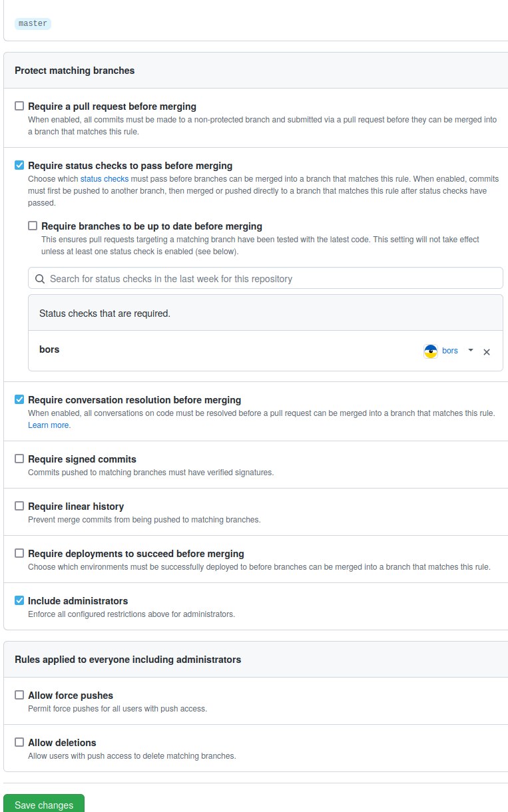508x812 pixels.
Task: Click the search magnifier icon
Action: click(40, 279)
